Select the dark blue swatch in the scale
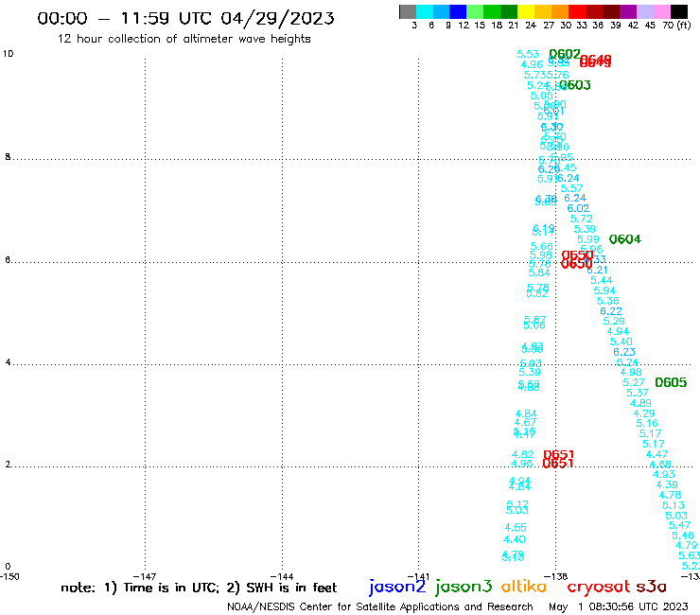This screenshot has height=615, width=700. [x=458, y=11]
